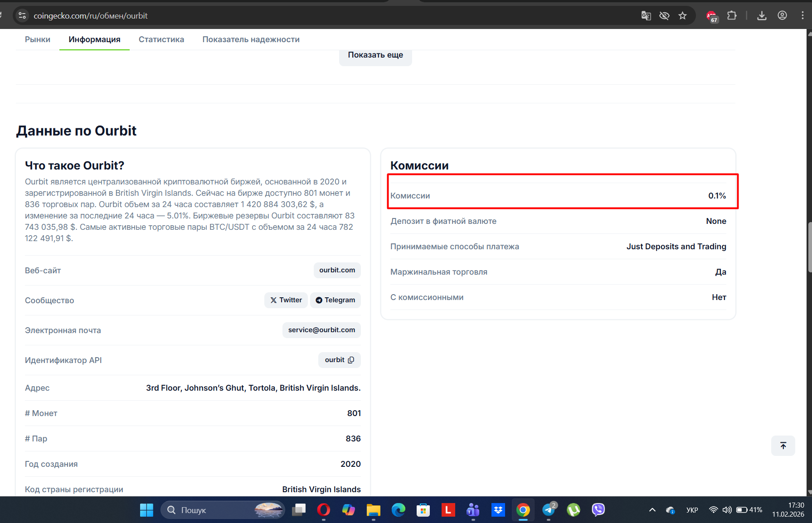Click the address 3rd Floor, Johnson's Ghut text

point(253,388)
